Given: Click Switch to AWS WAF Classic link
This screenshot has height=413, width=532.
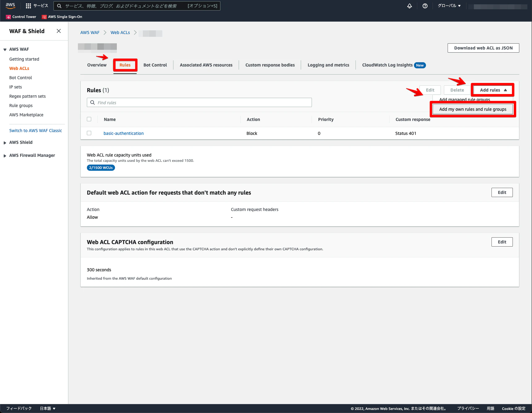Looking at the screenshot, I should pyautogui.click(x=36, y=131).
